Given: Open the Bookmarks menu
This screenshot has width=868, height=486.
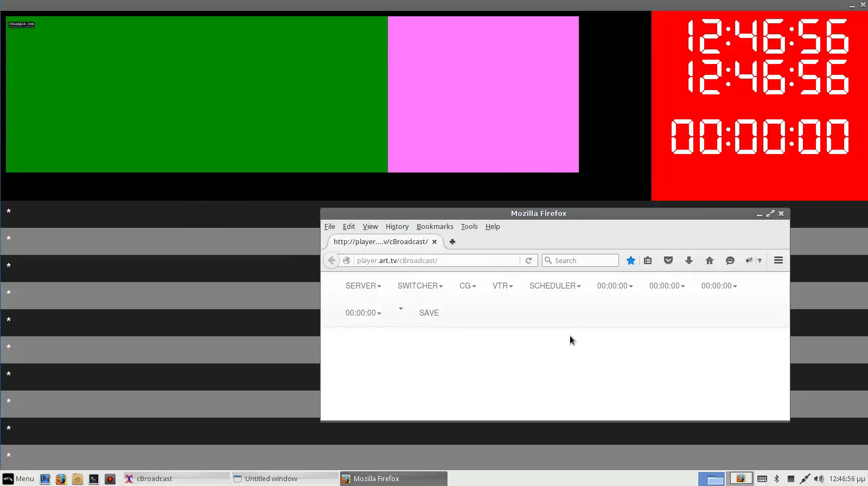Looking at the screenshot, I should click(435, 227).
